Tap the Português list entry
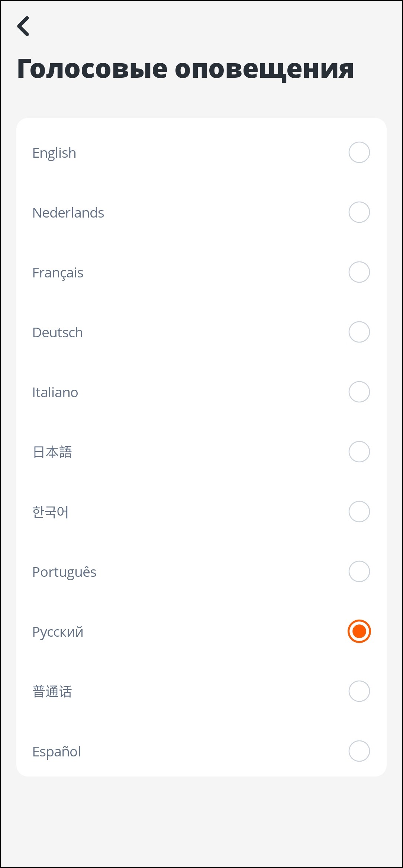The height and width of the screenshot is (868, 403). [x=64, y=572]
